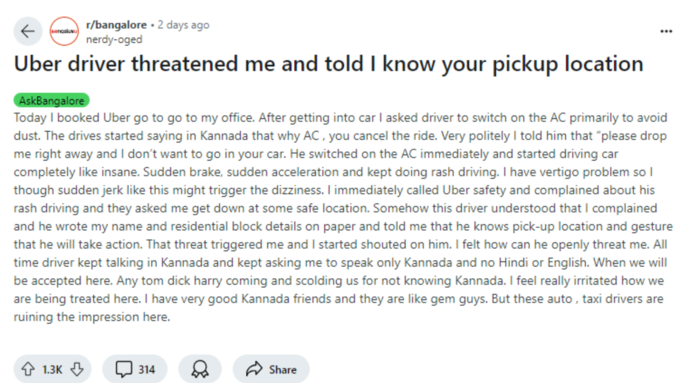This screenshot has height=383, width=680.
Task: Go back using the left arrow button
Action: click(28, 31)
